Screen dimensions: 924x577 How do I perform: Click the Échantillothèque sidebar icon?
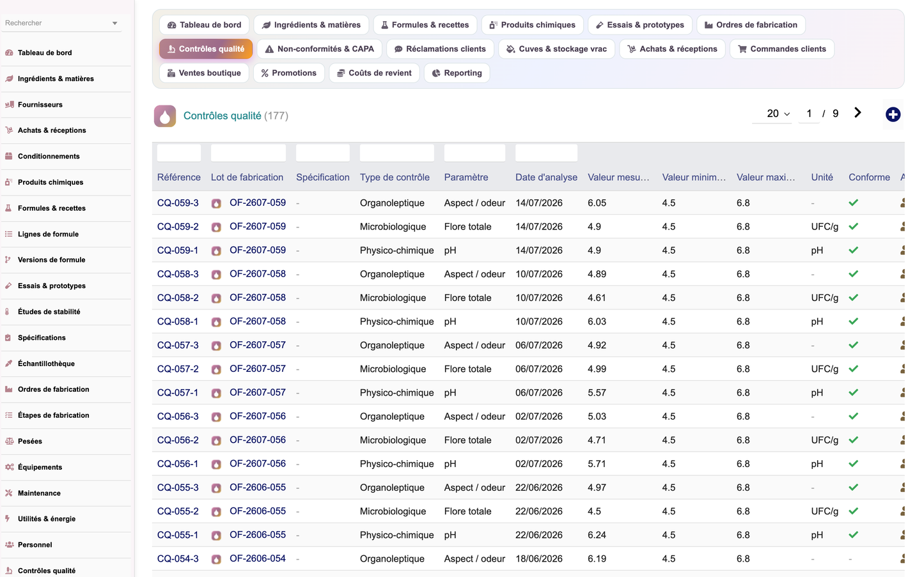click(x=9, y=364)
